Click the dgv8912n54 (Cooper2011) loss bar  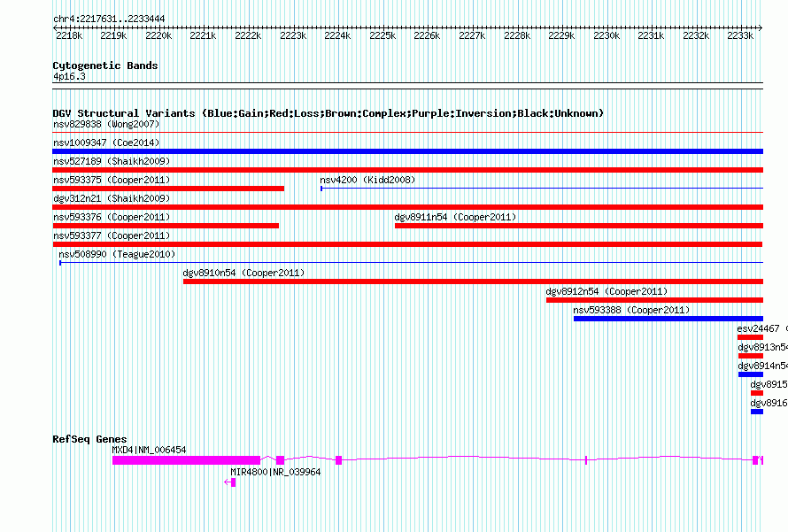click(654, 300)
